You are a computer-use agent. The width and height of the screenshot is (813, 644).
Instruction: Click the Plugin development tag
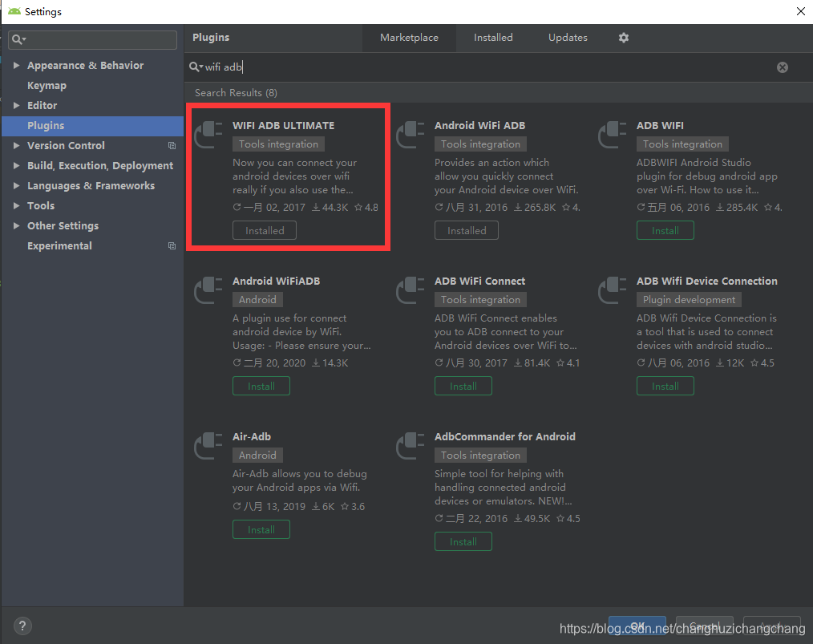pyautogui.click(x=689, y=300)
